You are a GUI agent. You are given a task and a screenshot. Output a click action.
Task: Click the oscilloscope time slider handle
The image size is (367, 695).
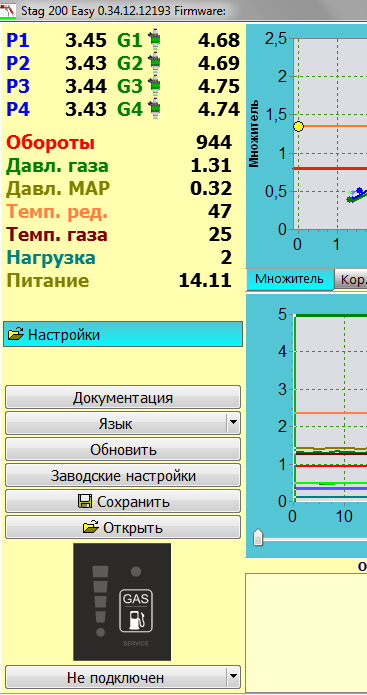[258, 538]
